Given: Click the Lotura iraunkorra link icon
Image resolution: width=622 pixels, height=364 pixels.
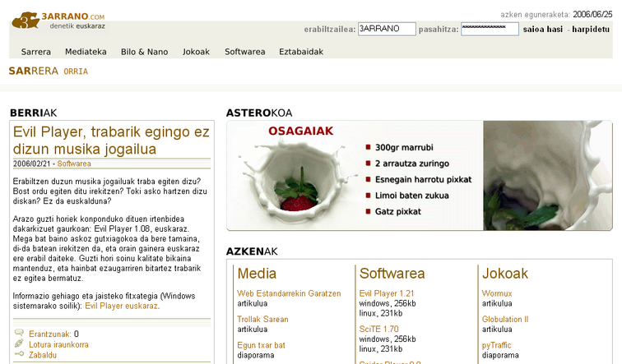Looking at the screenshot, I should click(x=19, y=343).
